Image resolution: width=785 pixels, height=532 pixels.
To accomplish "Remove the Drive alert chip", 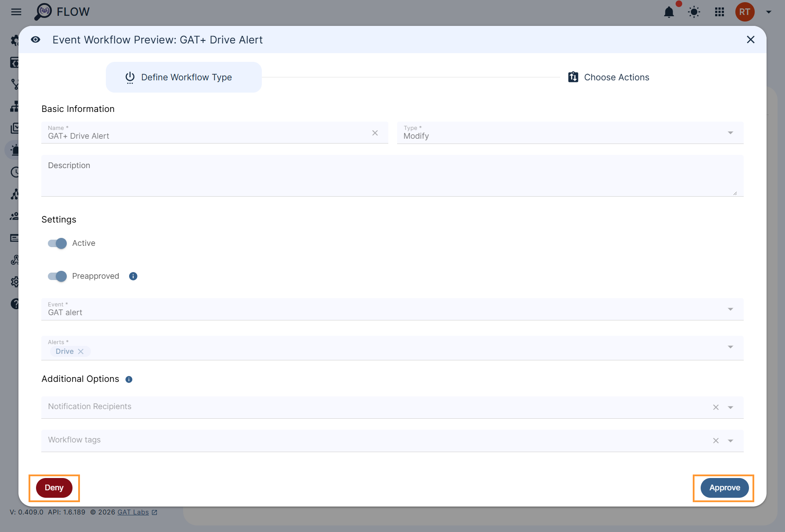I will click(81, 352).
